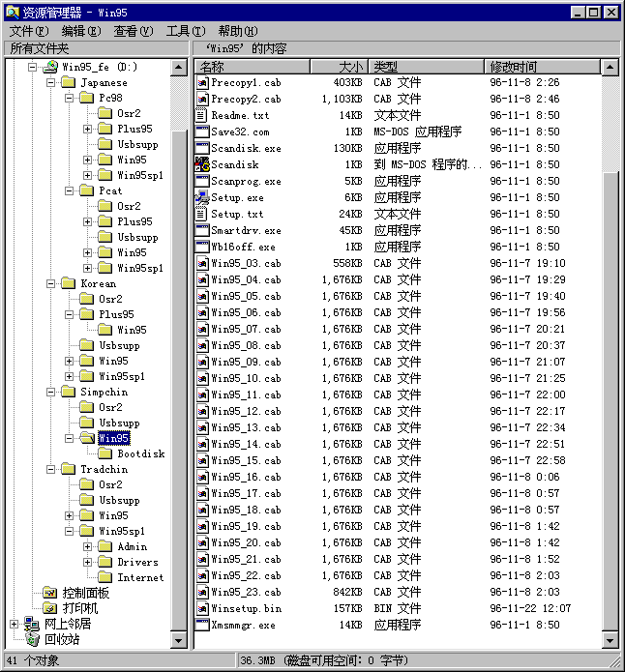Select the Tradchin folder icon
The image size is (625, 672).
coord(69,469)
